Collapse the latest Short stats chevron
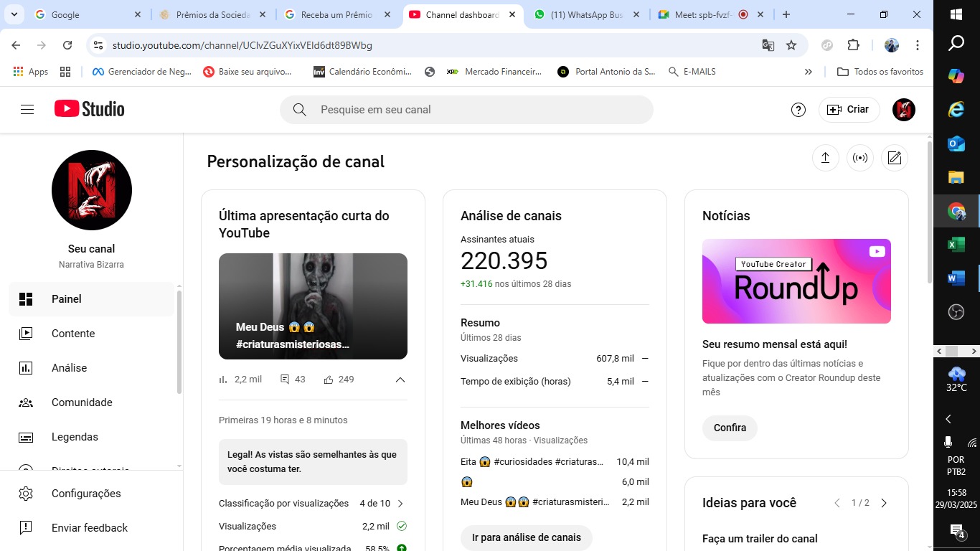Screen dimensions: 980x551 pos(400,380)
